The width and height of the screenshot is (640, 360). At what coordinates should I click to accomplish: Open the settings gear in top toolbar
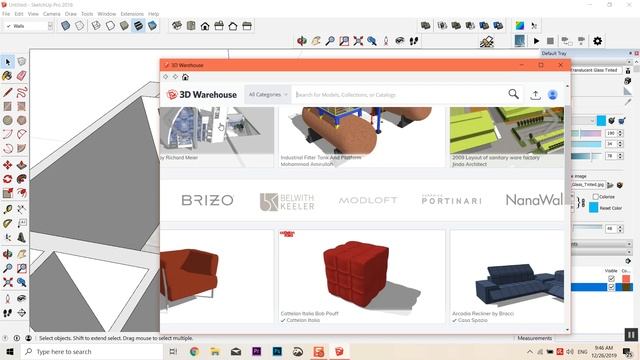[597, 41]
